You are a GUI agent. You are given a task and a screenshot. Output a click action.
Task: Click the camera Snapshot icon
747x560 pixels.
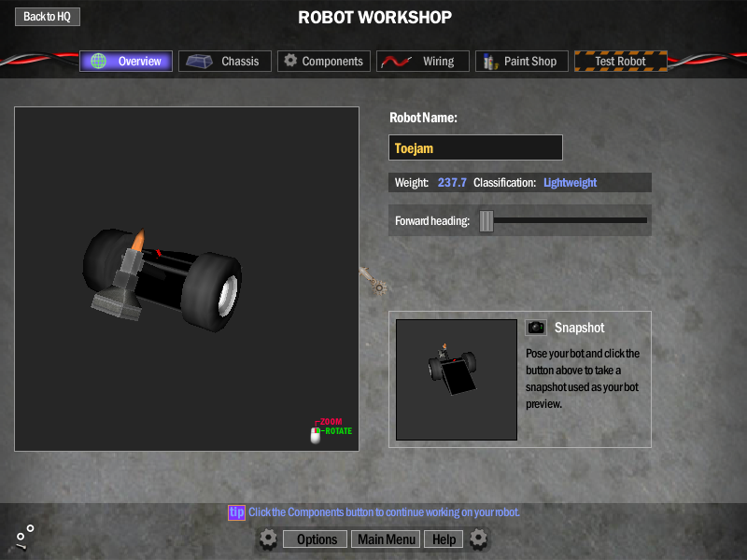pos(536,328)
